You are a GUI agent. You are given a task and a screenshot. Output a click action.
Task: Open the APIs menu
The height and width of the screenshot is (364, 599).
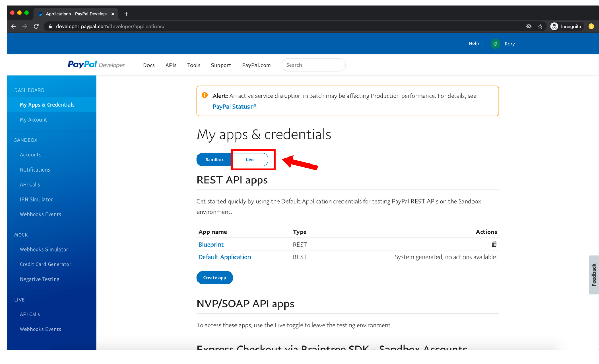(171, 65)
